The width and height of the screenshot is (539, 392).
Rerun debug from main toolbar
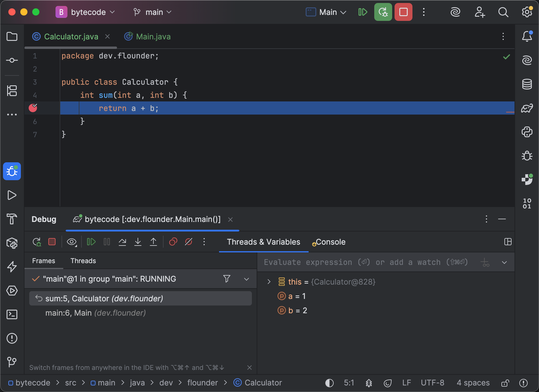click(x=383, y=12)
